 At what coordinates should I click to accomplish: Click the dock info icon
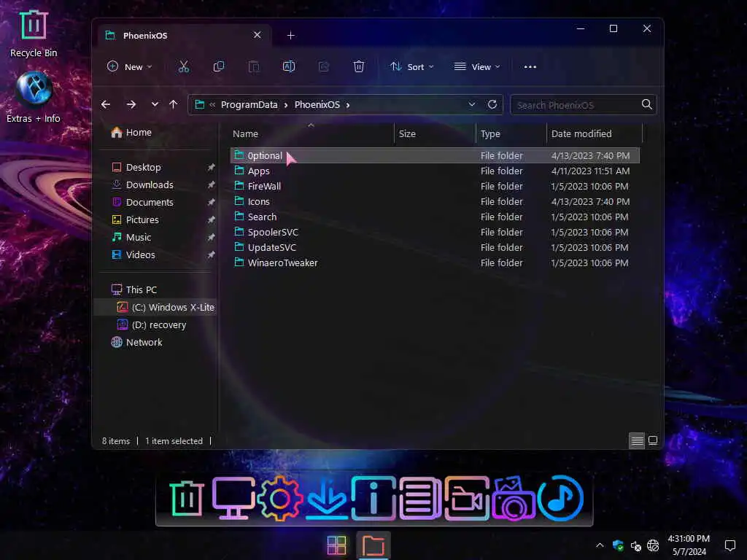[x=373, y=499]
